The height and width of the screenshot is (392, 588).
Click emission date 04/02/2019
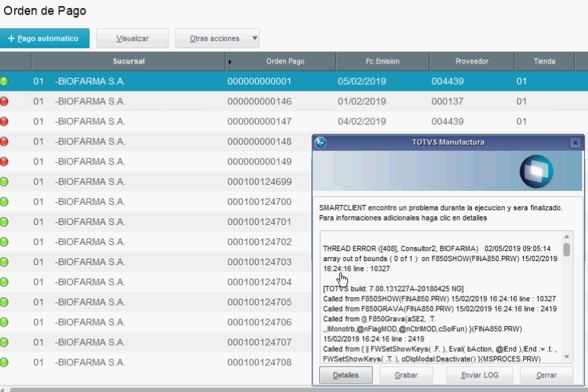pos(362,122)
